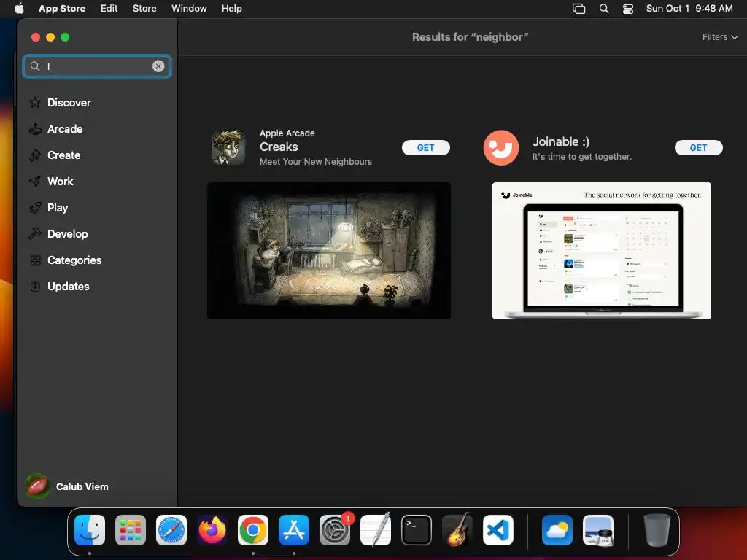Open Spotlight search in the menu bar

603,9
